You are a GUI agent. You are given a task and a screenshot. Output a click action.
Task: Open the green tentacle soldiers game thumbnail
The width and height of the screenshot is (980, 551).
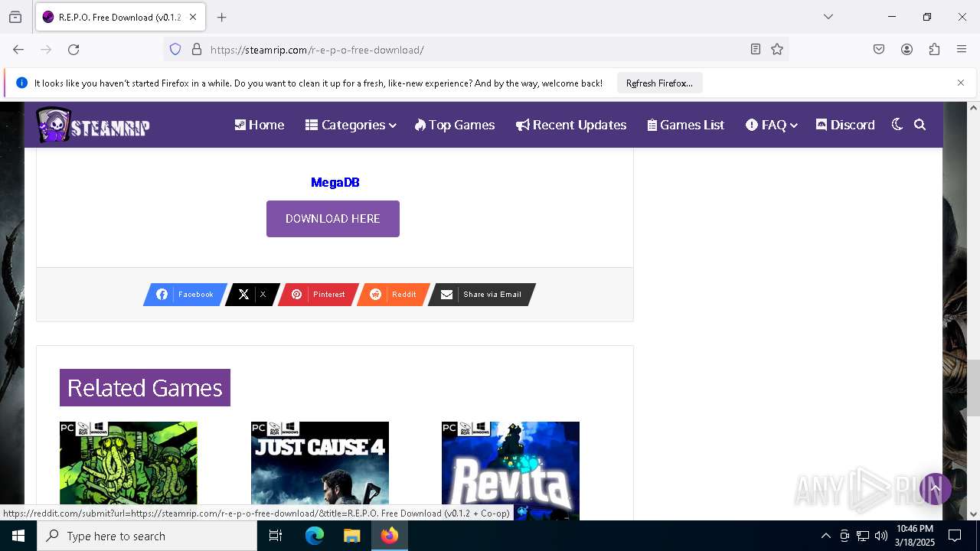pyautogui.click(x=129, y=464)
